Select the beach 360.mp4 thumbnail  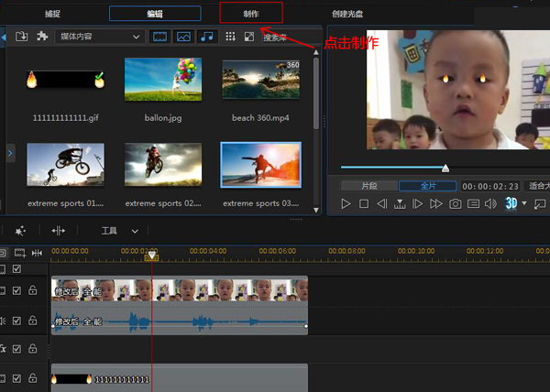pos(261,79)
